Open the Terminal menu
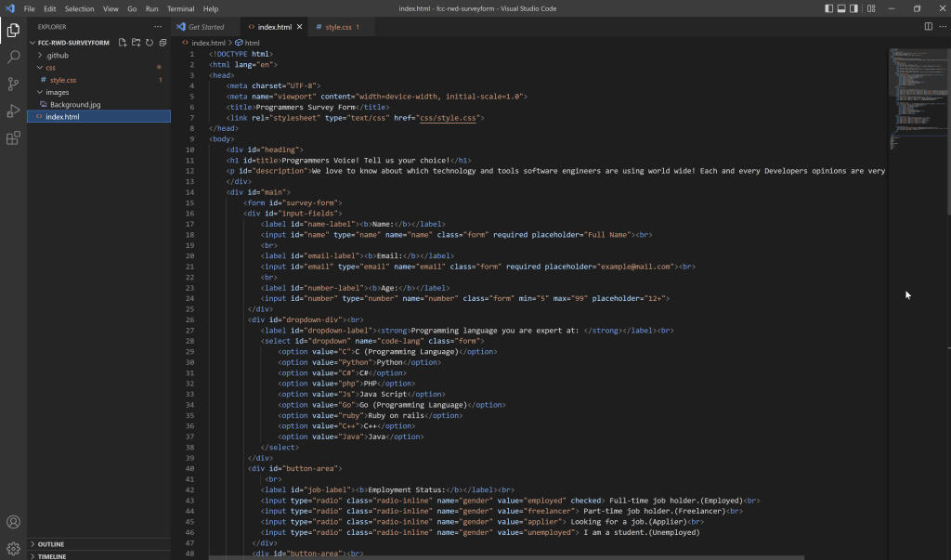The width and height of the screenshot is (951, 560). (180, 8)
